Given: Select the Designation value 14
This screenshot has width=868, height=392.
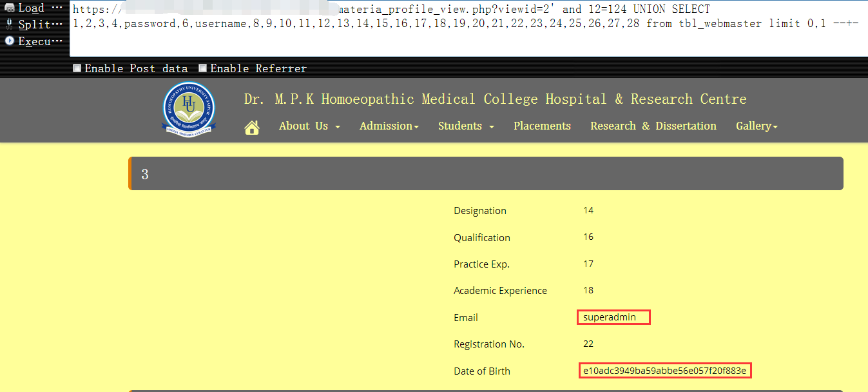Looking at the screenshot, I should 588,210.
